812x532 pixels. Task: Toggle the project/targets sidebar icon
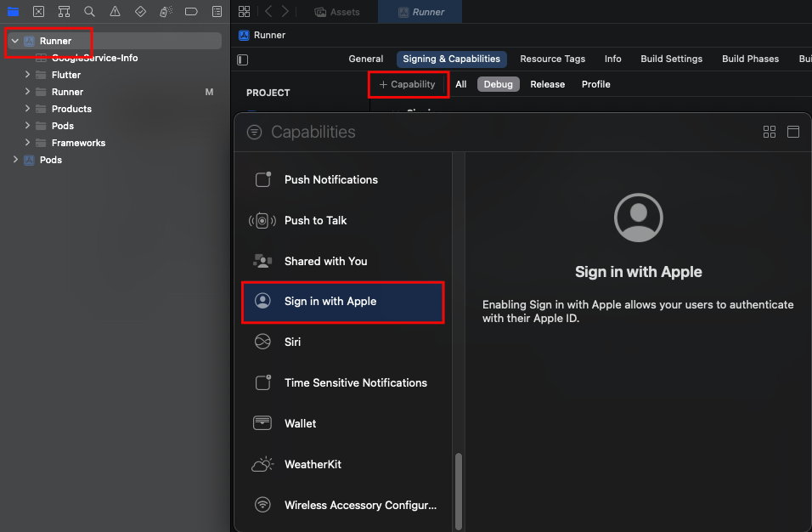coord(242,59)
